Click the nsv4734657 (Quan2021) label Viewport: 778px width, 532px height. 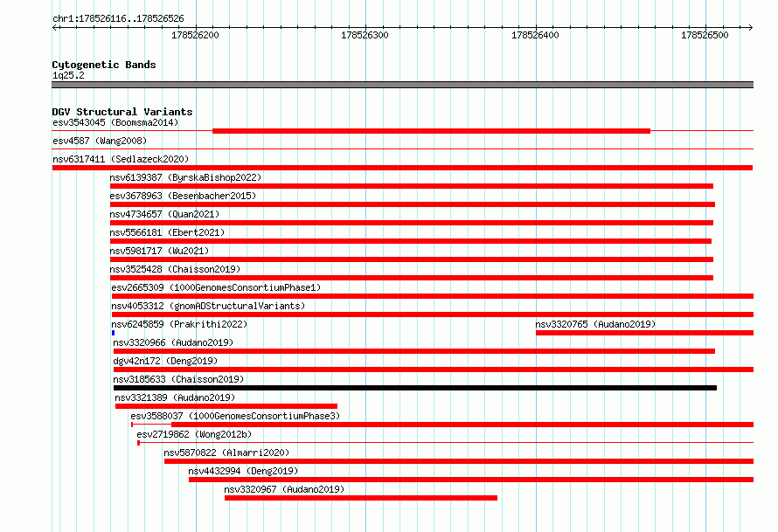coord(164,214)
